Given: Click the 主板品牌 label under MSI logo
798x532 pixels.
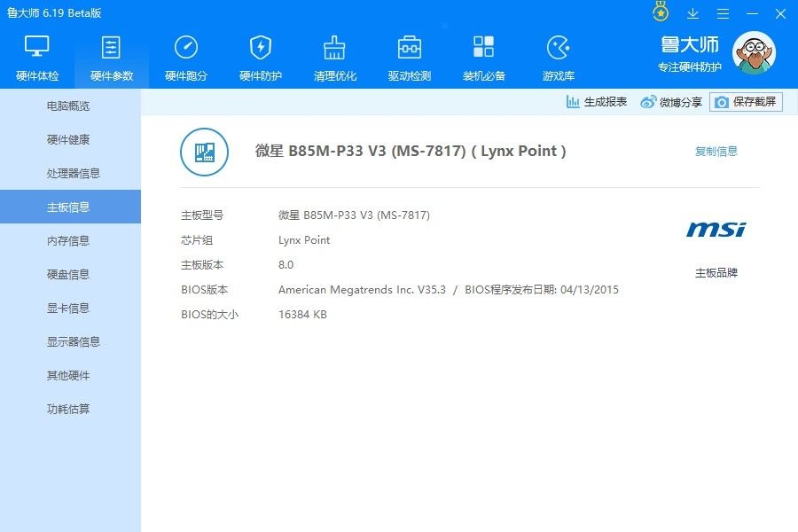Looking at the screenshot, I should (x=716, y=273).
